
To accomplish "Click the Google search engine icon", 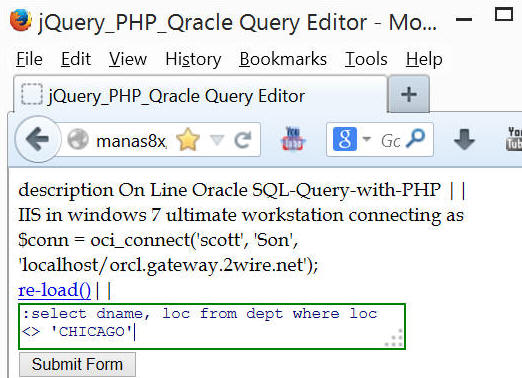I will point(345,139).
